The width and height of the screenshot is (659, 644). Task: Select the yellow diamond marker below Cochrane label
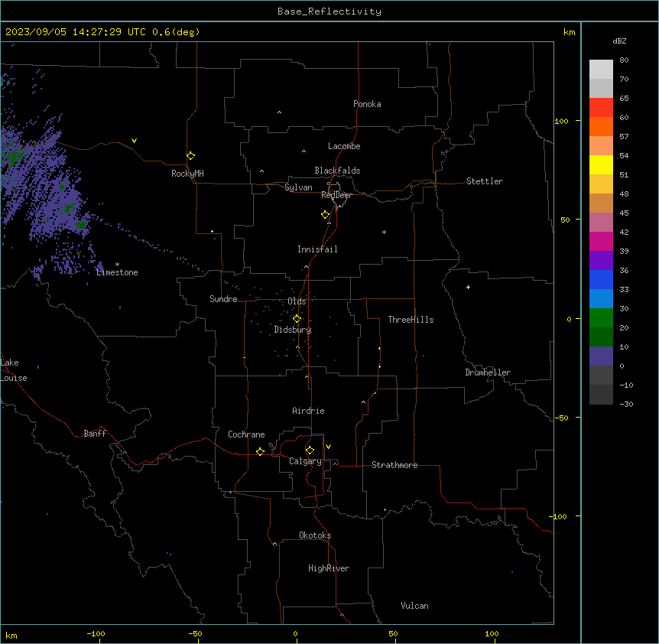click(260, 451)
